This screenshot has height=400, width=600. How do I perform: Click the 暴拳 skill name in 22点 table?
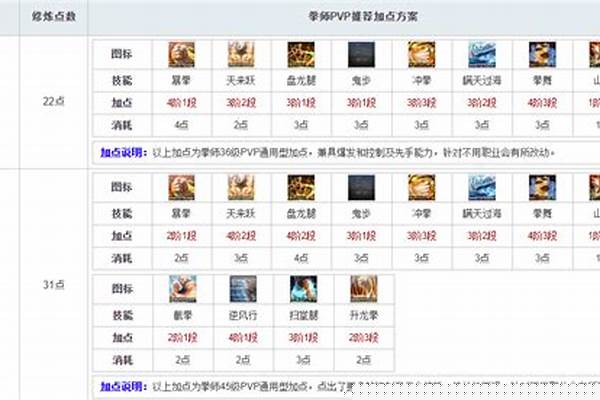click(x=181, y=81)
